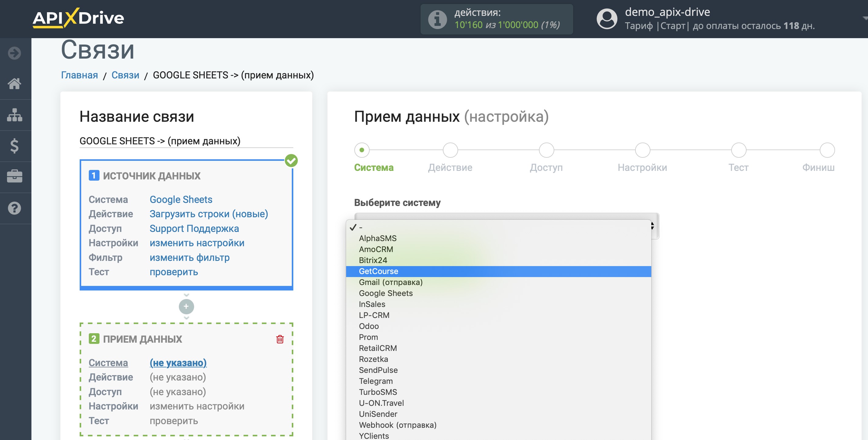Open the Главная breadcrumb link

point(80,75)
